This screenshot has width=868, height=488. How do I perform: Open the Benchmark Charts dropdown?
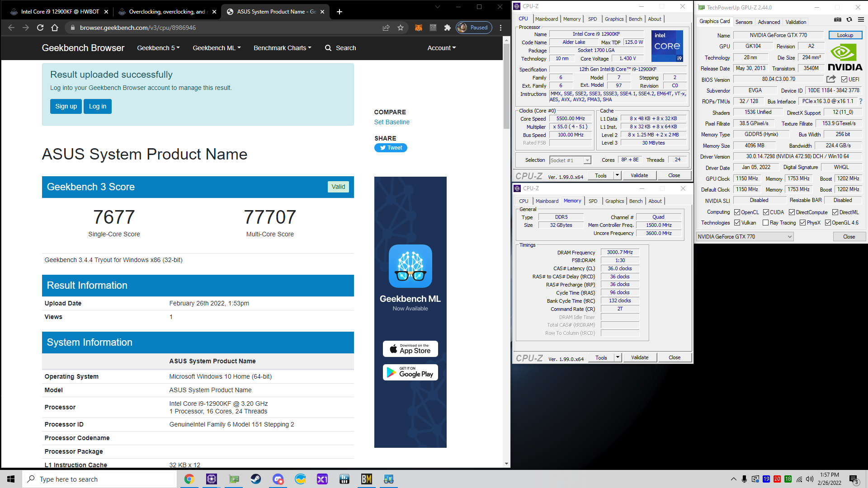point(282,48)
